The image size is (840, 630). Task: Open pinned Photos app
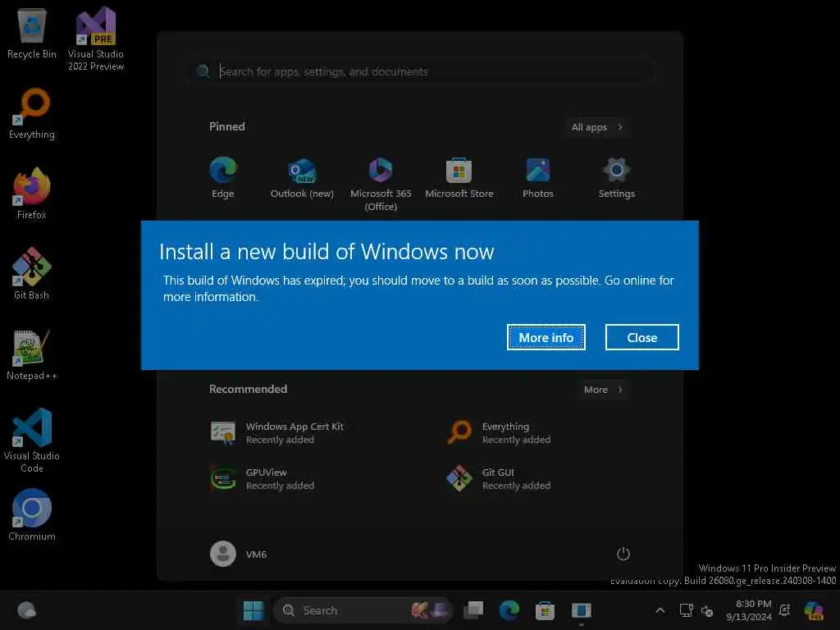click(538, 178)
